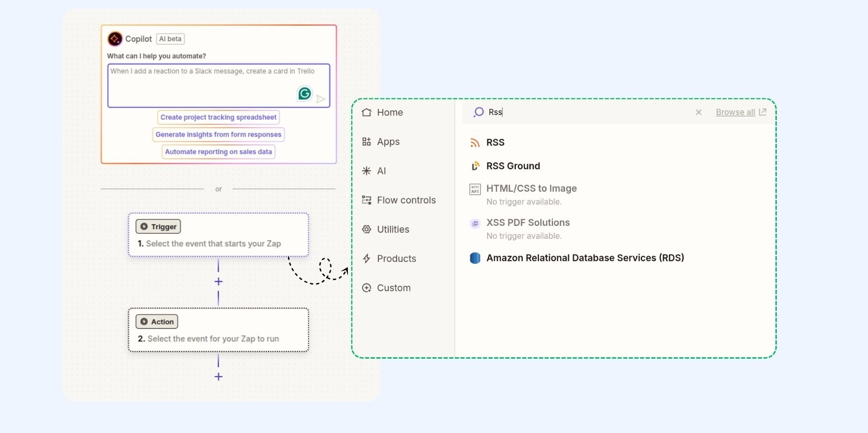The width and height of the screenshot is (868, 433).
Task: Select Amazon Relational Database Services (RDS)
Action: pyautogui.click(x=585, y=258)
